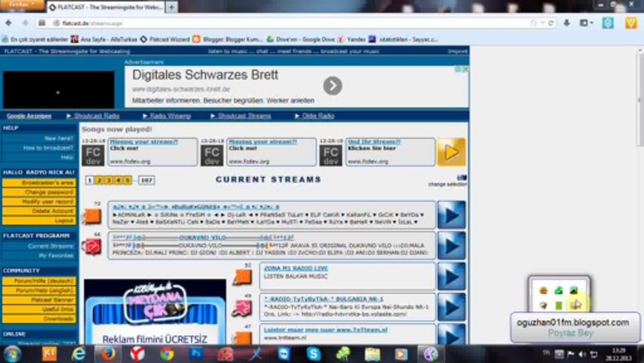
Task: Open Flatcast Wizard bookmark
Action: pyautogui.click(x=165, y=39)
